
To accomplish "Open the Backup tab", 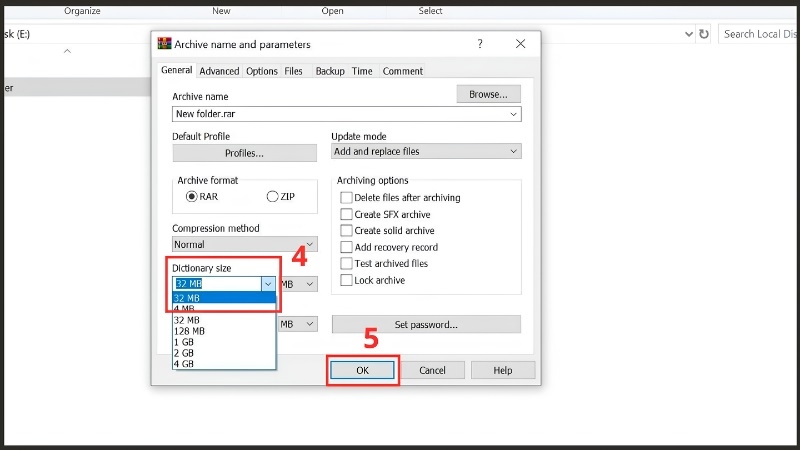I will (330, 71).
